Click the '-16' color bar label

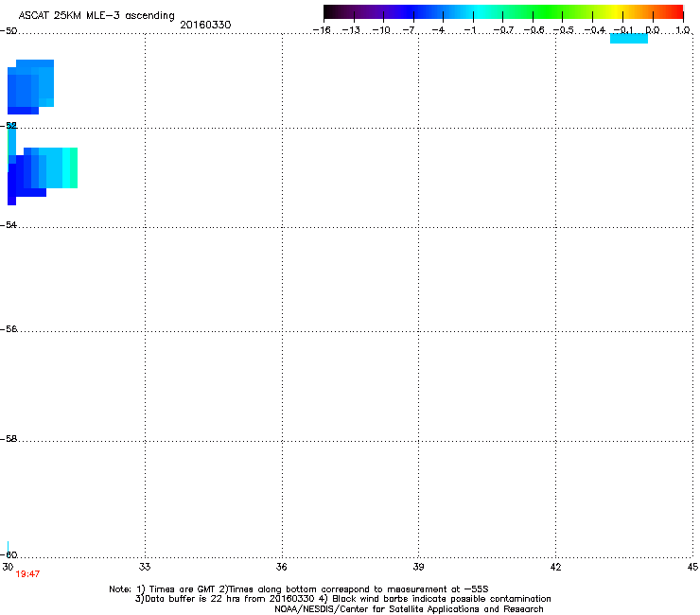pos(322,30)
